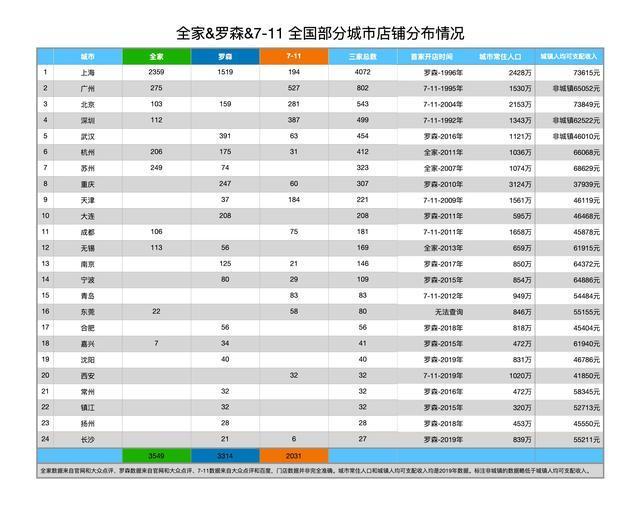This screenshot has width=640, height=510.
Task: Select the 合肥 city cell
Action: pyautogui.click(x=87, y=328)
